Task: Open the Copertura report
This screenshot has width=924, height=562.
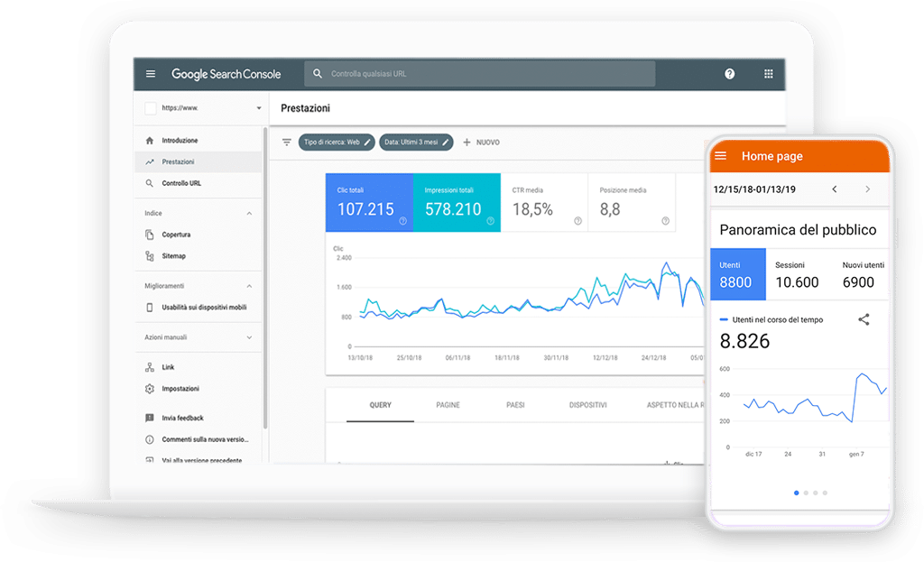Action: click(198, 235)
